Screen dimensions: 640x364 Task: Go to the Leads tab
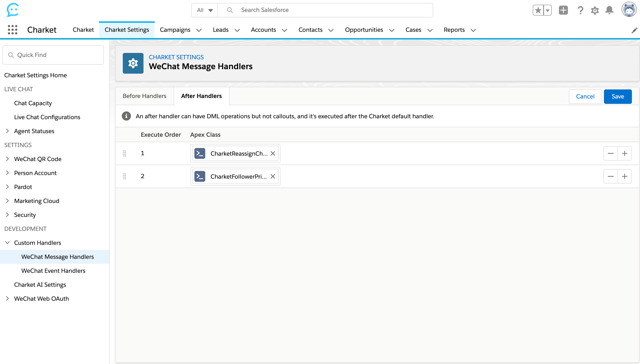click(221, 30)
